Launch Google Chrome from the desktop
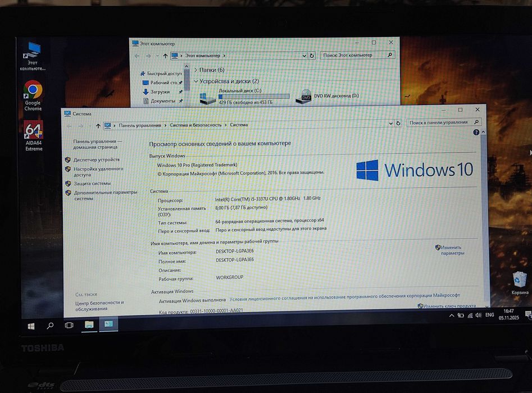 pyautogui.click(x=33, y=95)
